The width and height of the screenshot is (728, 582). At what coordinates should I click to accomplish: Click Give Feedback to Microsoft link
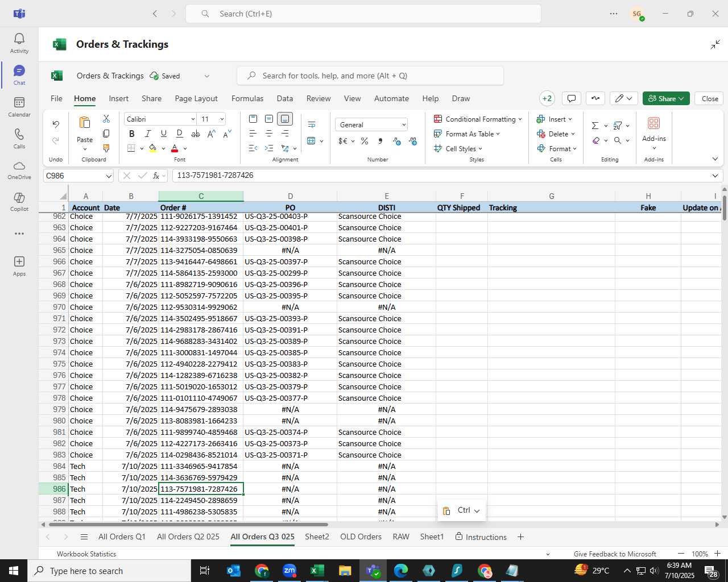click(615, 554)
